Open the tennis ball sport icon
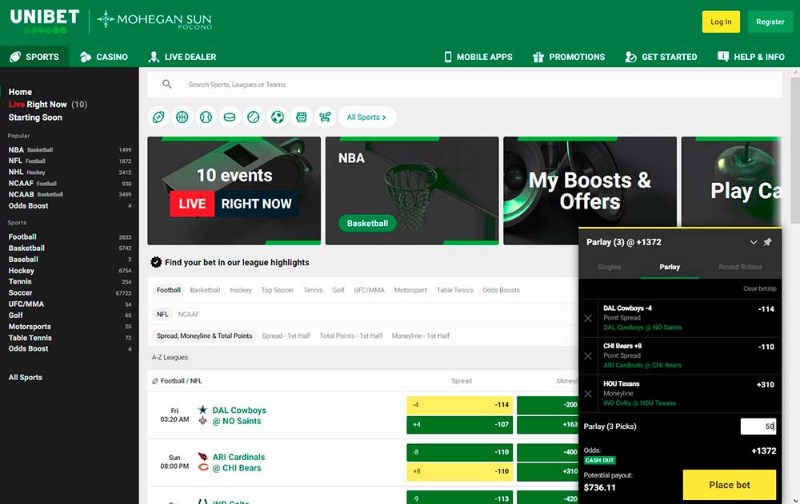This screenshot has height=504, width=800. pyautogui.click(x=254, y=117)
